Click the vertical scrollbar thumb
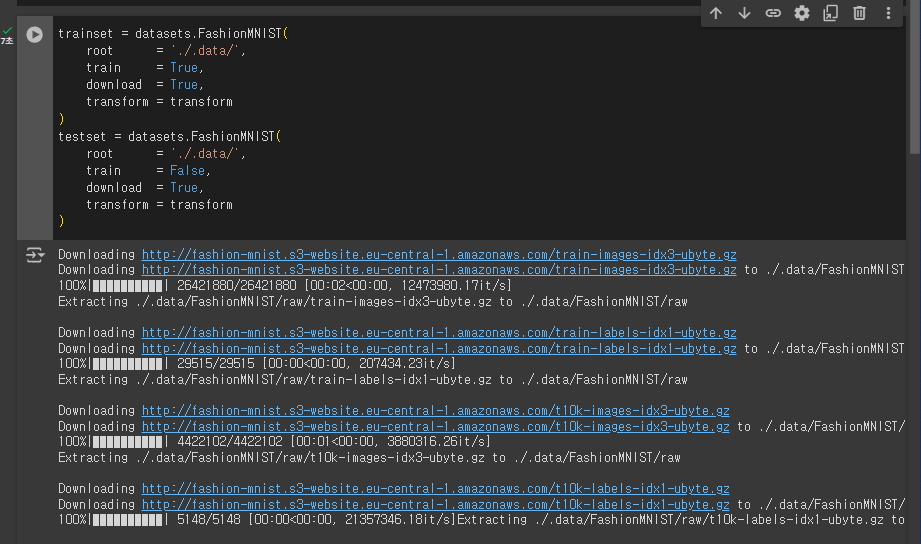This screenshot has width=921, height=544. (915, 76)
